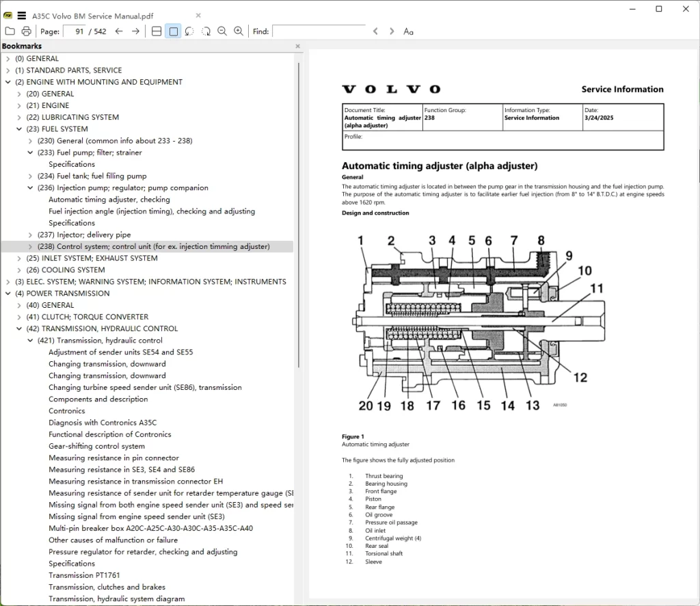
Task: Expand (238) Control system bookmark chevron
Action: (30, 246)
